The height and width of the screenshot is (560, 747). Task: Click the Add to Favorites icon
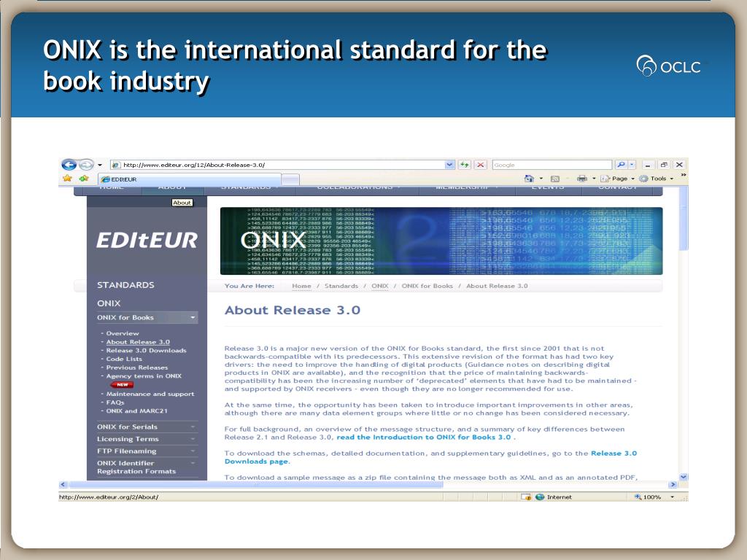click(85, 179)
